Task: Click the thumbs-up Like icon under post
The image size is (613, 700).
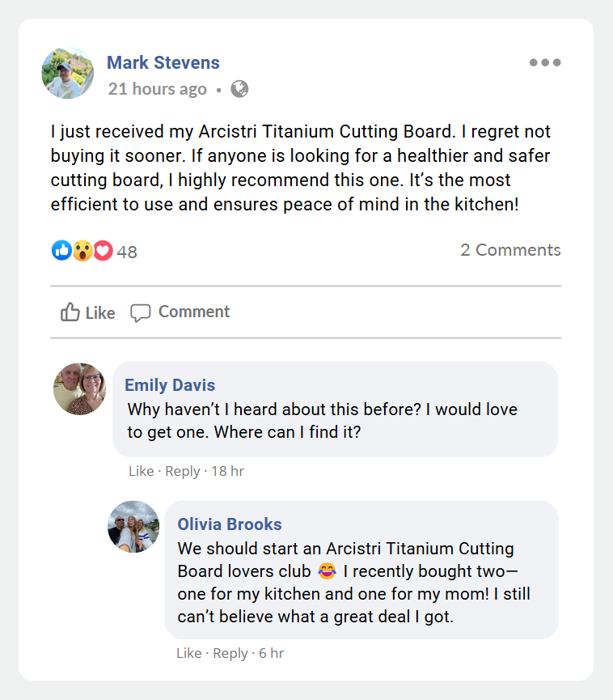Action: (x=70, y=312)
